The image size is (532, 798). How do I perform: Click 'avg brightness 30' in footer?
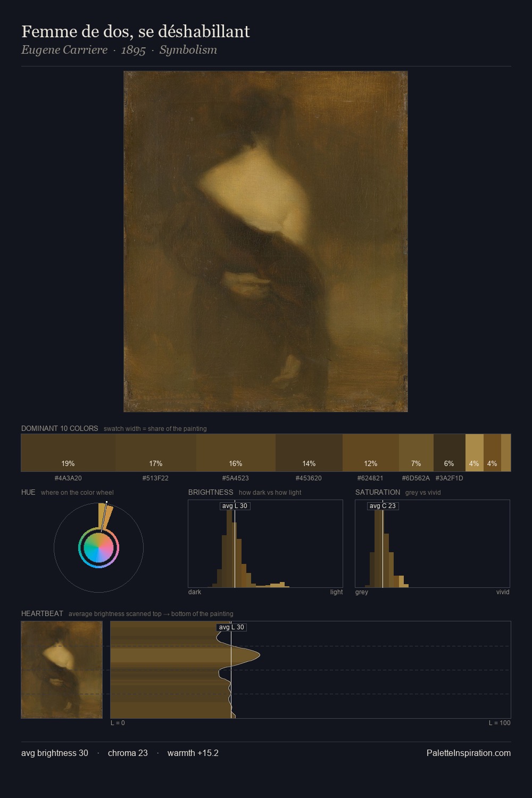55,753
